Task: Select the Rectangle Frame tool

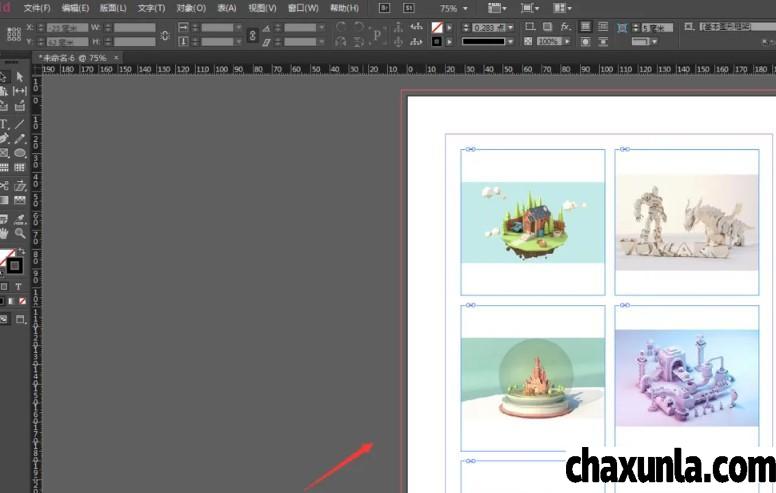Action: 3,153
